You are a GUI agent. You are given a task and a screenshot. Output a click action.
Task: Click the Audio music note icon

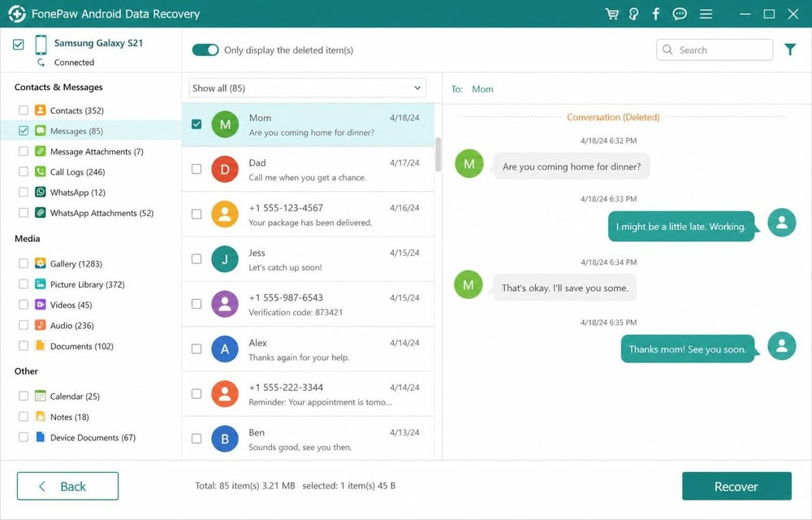(x=41, y=325)
